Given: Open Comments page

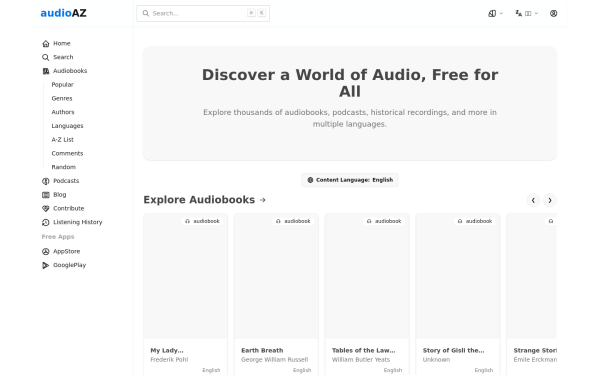Looking at the screenshot, I should pyautogui.click(x=67, y=154).
